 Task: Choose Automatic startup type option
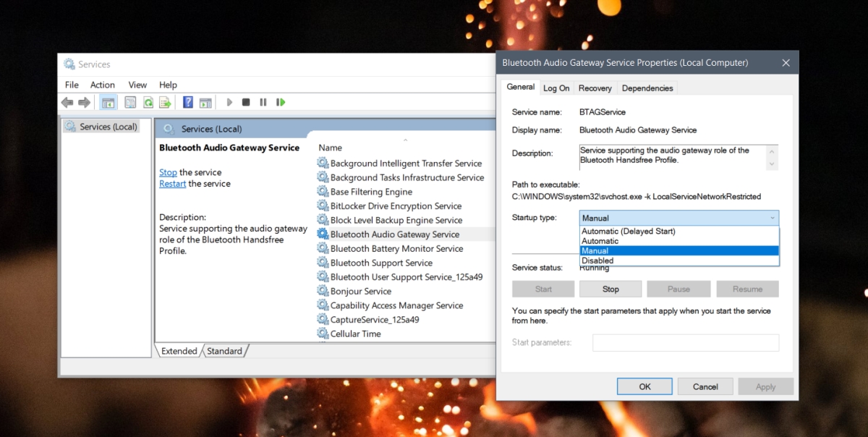coord(679,241)
